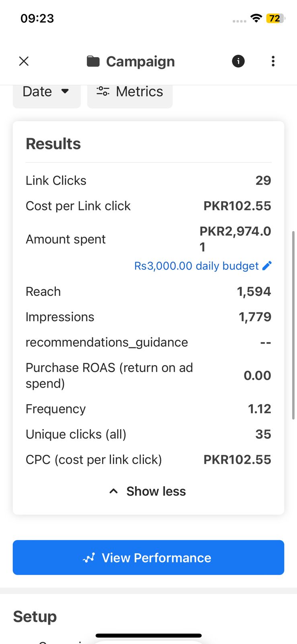Screen dimensions: 297x644
Task: Collapse results with Show less chevron
Action: (114, 491)
